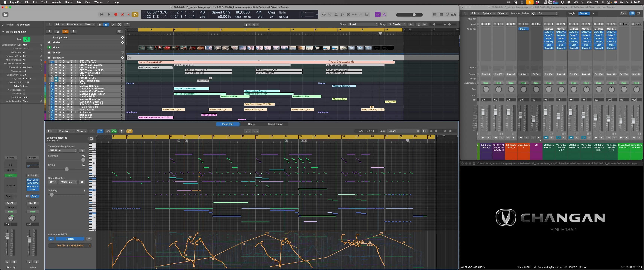The height and width of the screenshot is (270, 644).
Task: Click the Q button next to Time Quantize
Action: point(82,151)
